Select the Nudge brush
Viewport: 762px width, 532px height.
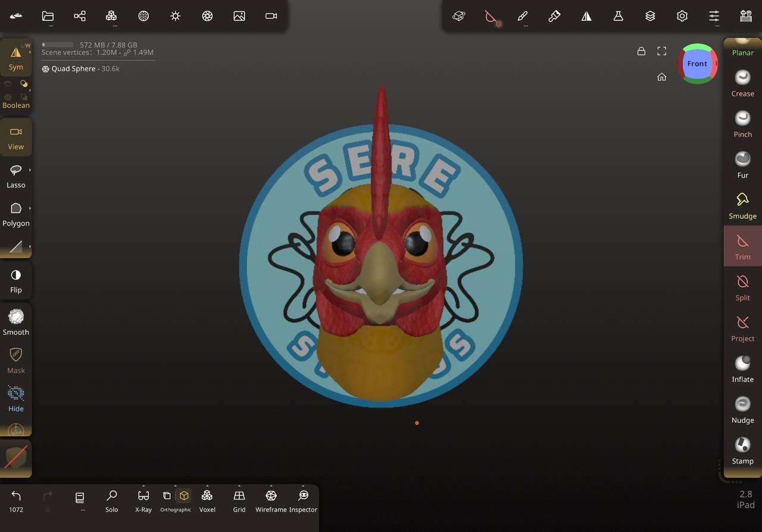pos(742,409)
